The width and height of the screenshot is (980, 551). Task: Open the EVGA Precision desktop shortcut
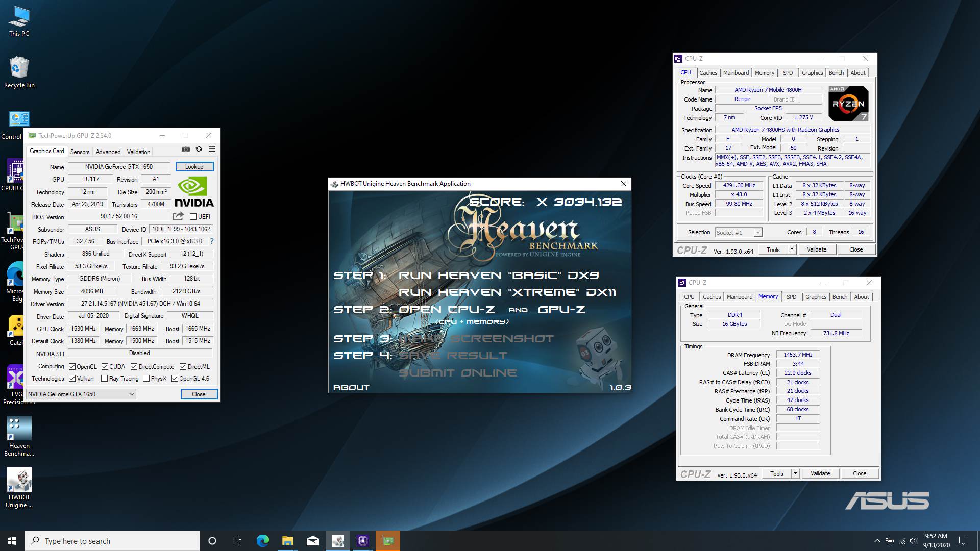click(15, 385)
